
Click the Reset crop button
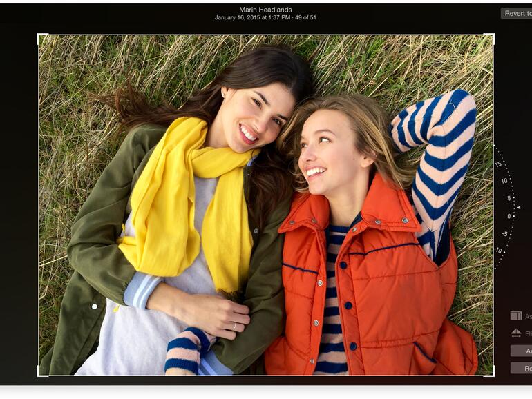click(x=522, y=368)
